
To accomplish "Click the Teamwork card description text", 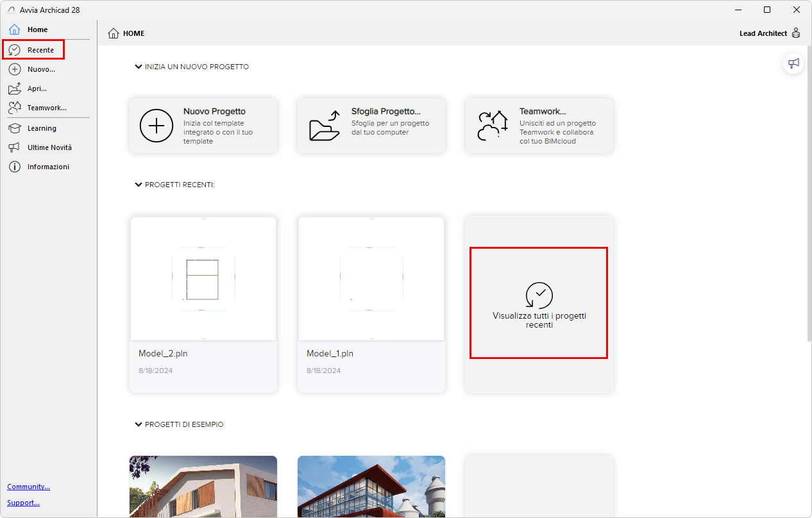I will click(557, 132).
